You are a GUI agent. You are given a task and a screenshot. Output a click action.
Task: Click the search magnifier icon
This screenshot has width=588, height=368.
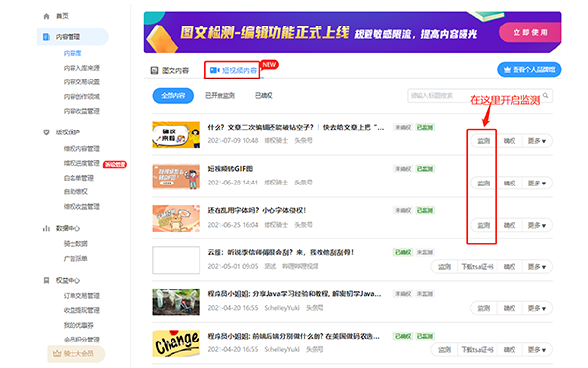pos(546,96)
